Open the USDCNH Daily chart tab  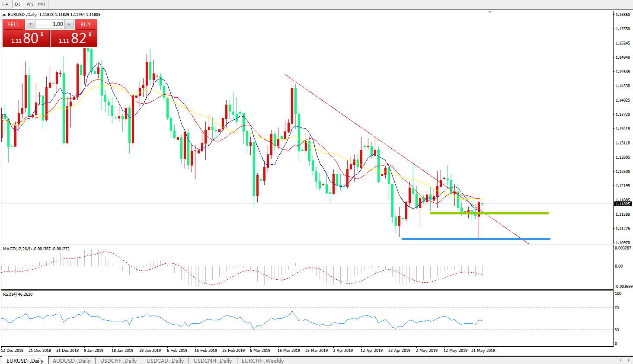(213, 361)
